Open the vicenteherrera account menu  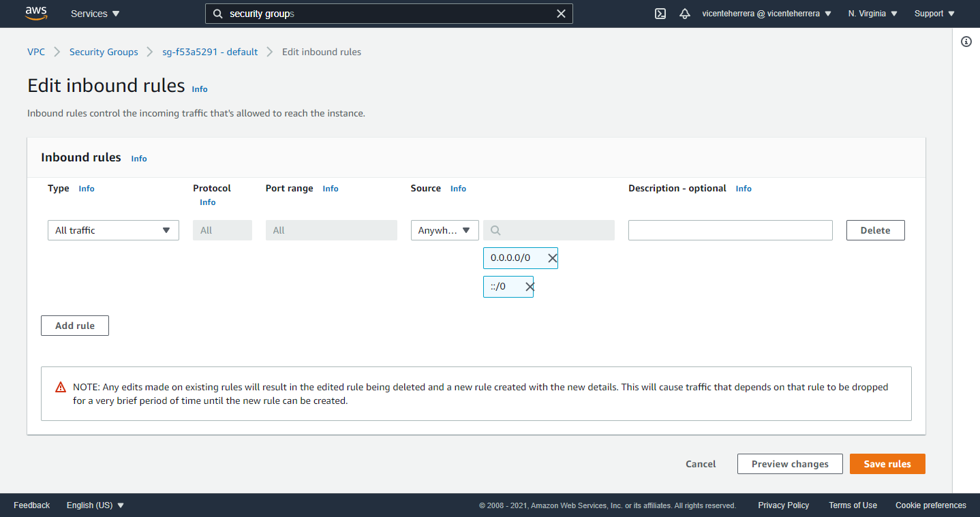point(767,14)
